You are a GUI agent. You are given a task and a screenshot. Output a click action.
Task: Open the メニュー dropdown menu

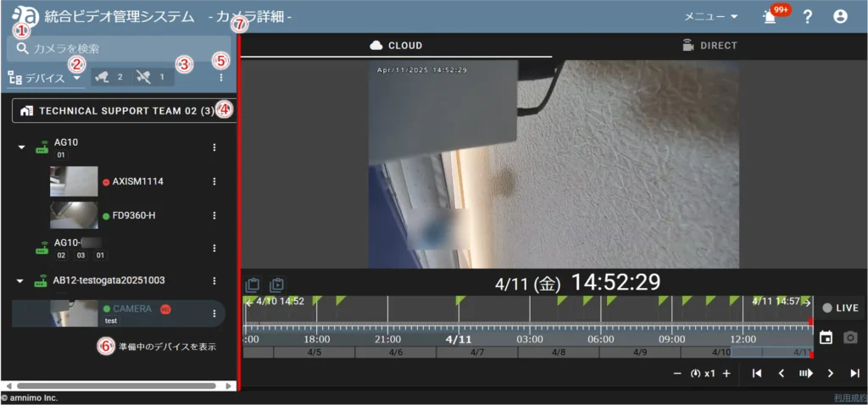[710, 17]
